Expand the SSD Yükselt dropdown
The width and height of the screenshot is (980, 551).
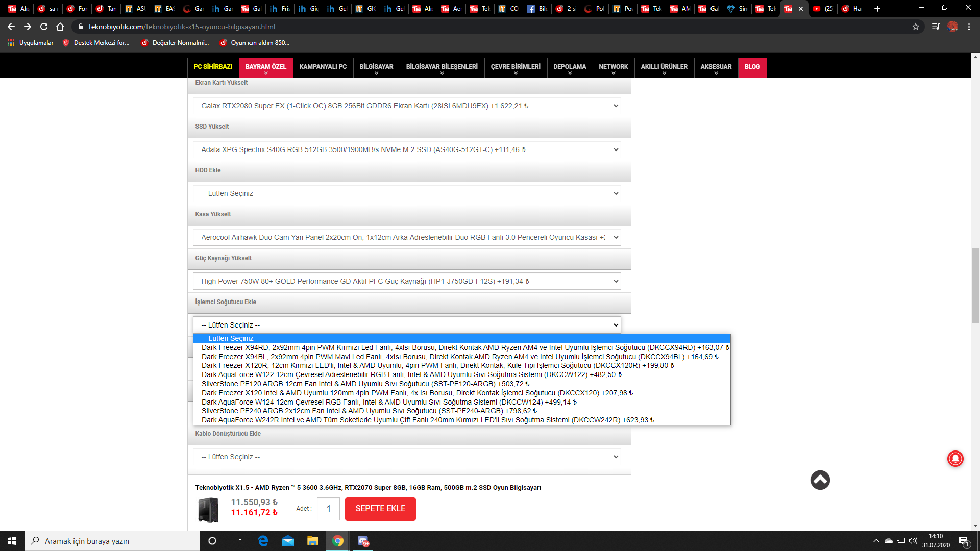407,149
